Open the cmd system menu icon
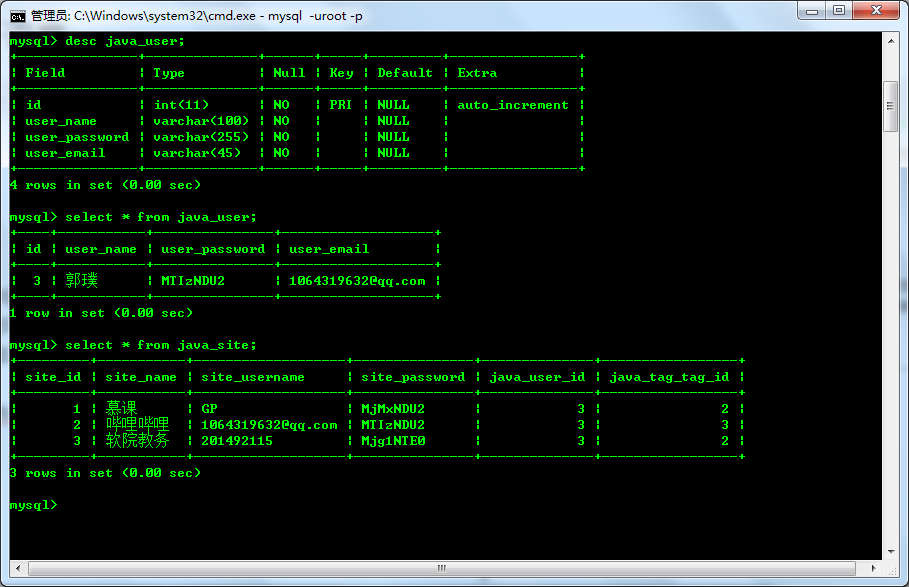Screen dimensions: 909x587 17,14
